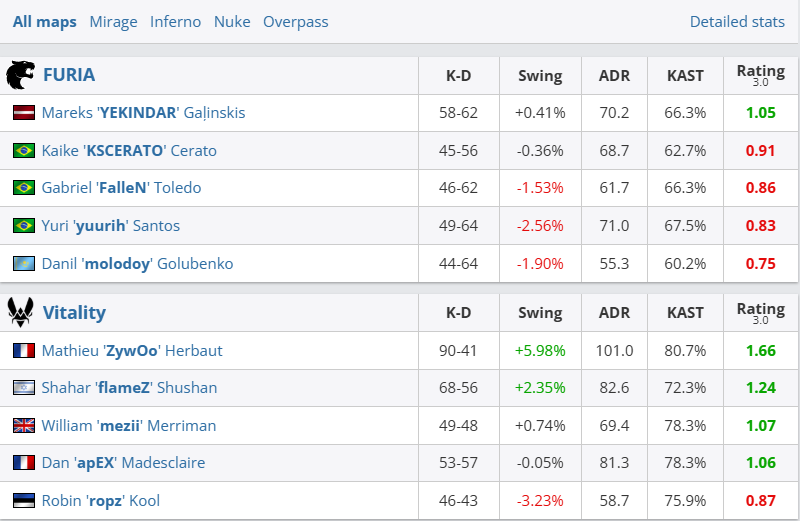Click the Vitality bee logo icon
Viewport: 800px width, 521px height.
[x=20, y=312]
